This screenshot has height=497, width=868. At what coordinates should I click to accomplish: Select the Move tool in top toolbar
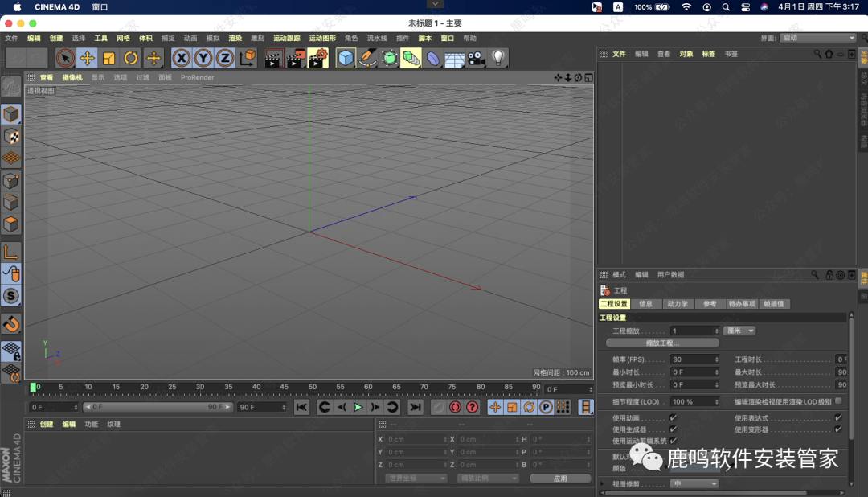87,58
